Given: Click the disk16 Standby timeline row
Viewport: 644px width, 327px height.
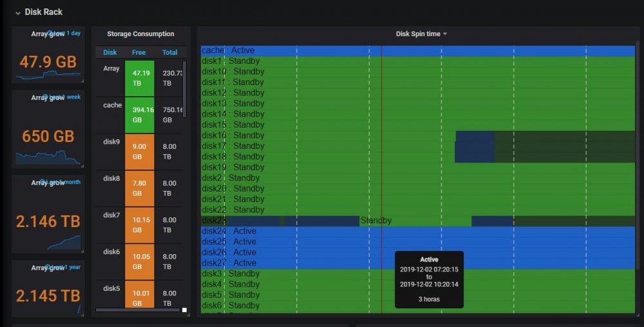Looking at the screenshot, I should click(x=418, y=135).
